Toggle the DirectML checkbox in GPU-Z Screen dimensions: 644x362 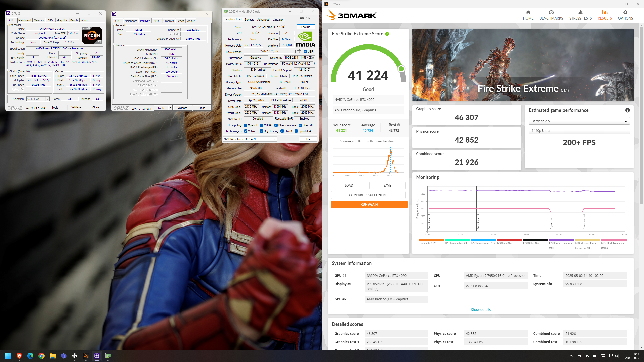click(x=300, y=125)
